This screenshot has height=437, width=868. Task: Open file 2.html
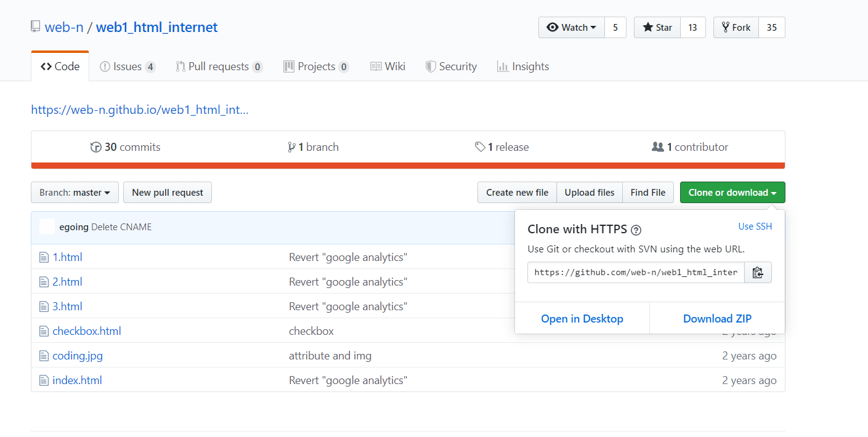67,282
